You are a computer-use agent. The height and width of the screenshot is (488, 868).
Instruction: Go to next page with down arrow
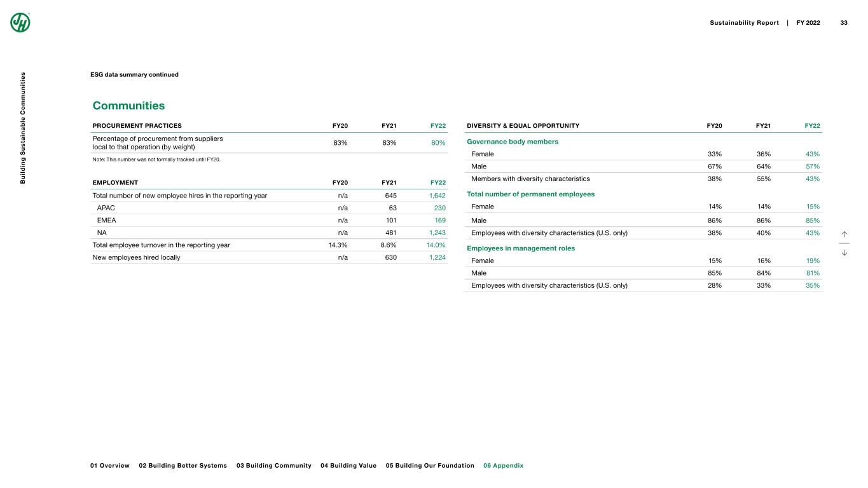tap(844, 252)
